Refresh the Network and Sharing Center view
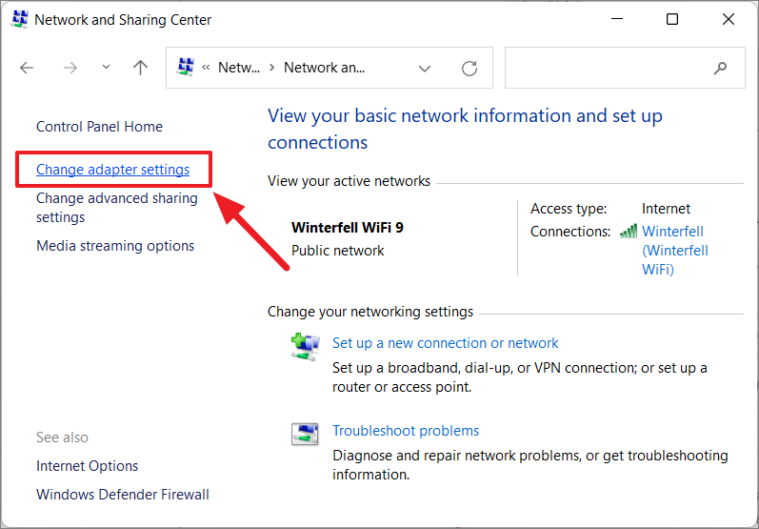Viewport: 759px width, 529px height. 469,68
